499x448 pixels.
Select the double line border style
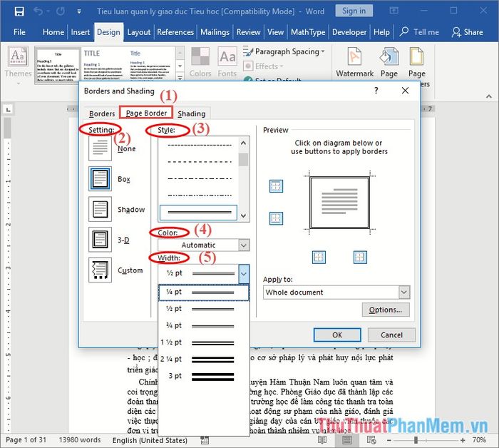(198, 213)
